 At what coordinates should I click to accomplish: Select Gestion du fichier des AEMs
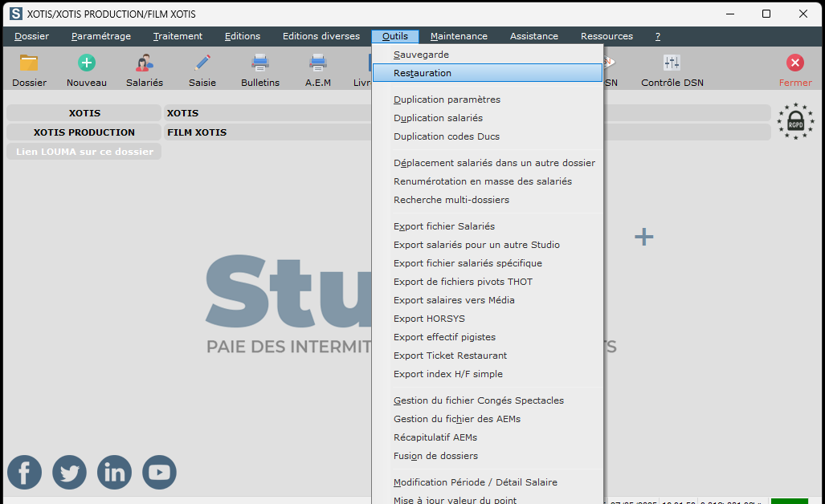488,419
